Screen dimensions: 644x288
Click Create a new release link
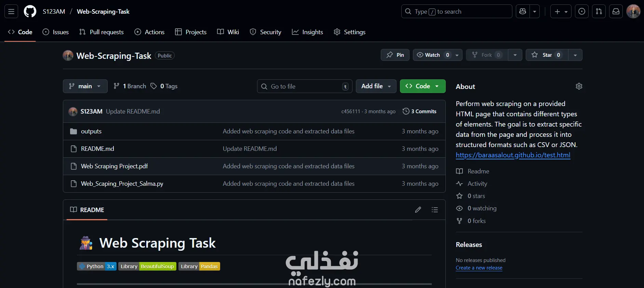479,268
